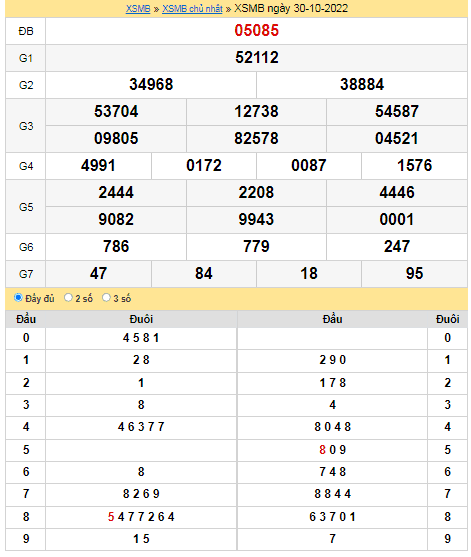Select the 2 số radio option
Screen dimensions: 471x557
(x=68, y=297)
